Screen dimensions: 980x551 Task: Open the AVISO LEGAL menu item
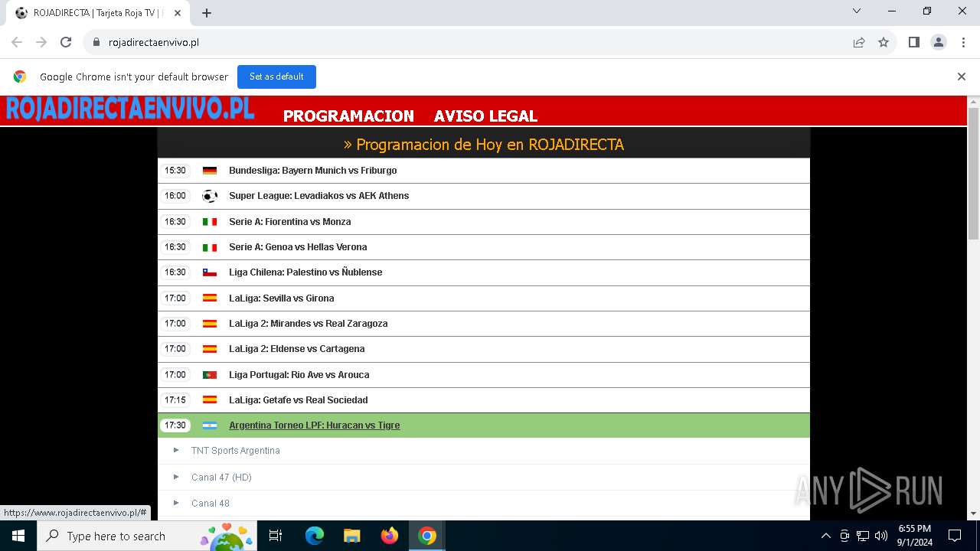pos(485,116)
